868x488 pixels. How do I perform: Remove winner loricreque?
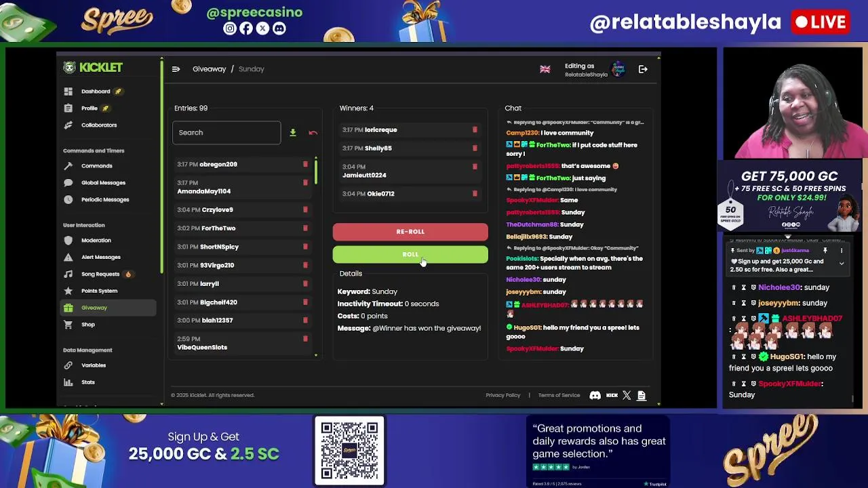click(475, 129)
